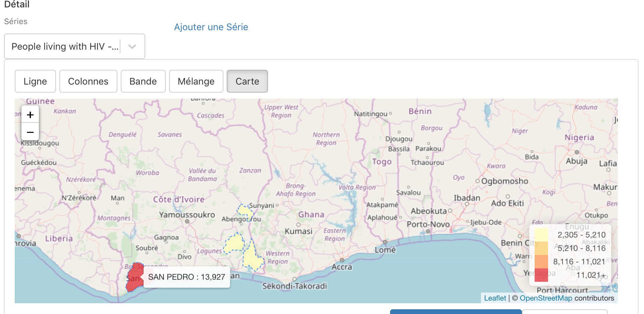
Task: Click the Ogbomosho city label
Action: point(504,181)
